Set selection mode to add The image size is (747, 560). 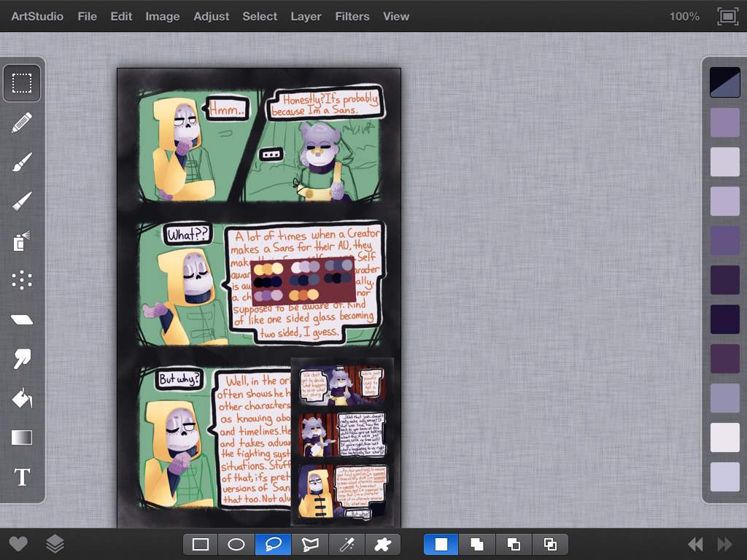click(x=477, y=544)
